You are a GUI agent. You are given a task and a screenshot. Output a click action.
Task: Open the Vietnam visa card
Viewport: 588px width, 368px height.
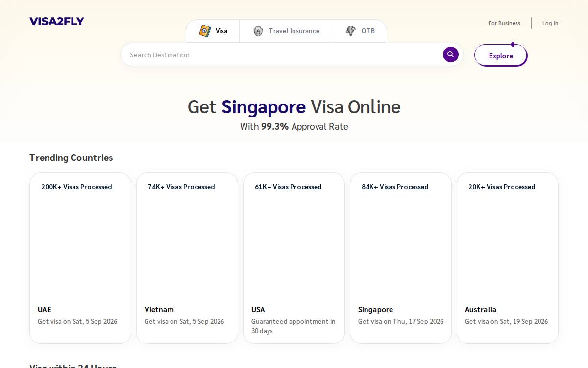pos(187,258)
